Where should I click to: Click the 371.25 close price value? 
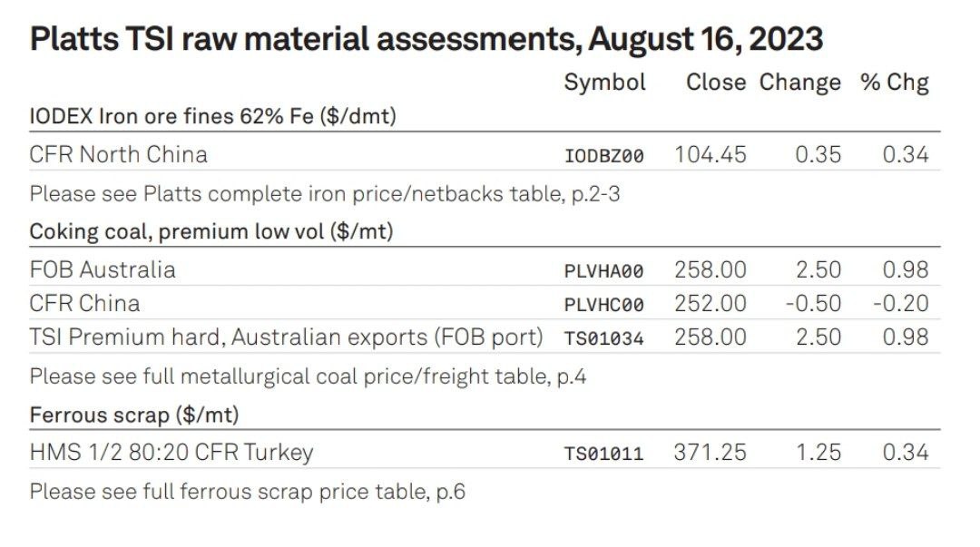pyautogui.click(x=710, y=452)
